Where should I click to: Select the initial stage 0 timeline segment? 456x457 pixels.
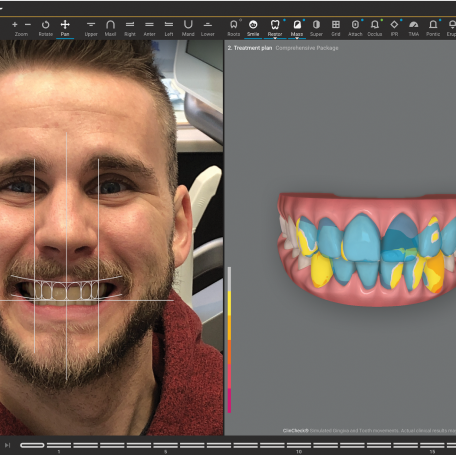[x=32, y=445]
